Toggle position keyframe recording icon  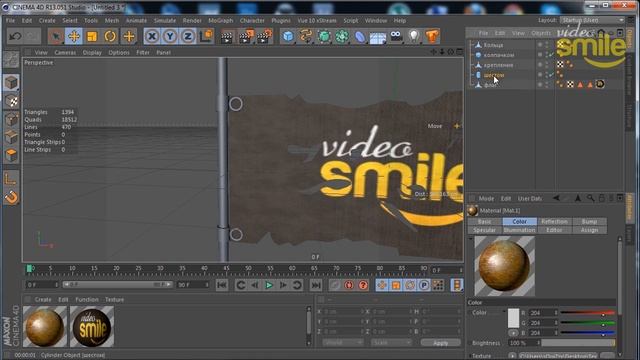pyautogui.click(x=382, y=285)
